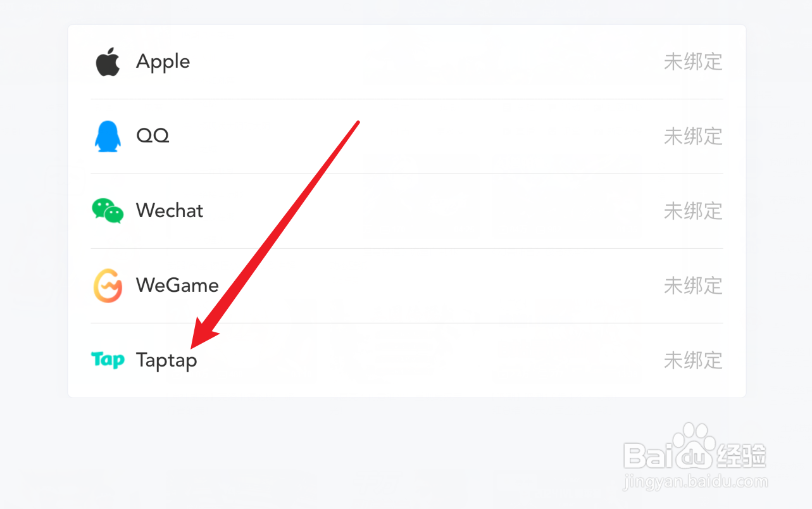The height and width of the screenshot is (509, 812).
Task: Tap 未绑定 status in the QQ row
Action: tap(692, 136)
